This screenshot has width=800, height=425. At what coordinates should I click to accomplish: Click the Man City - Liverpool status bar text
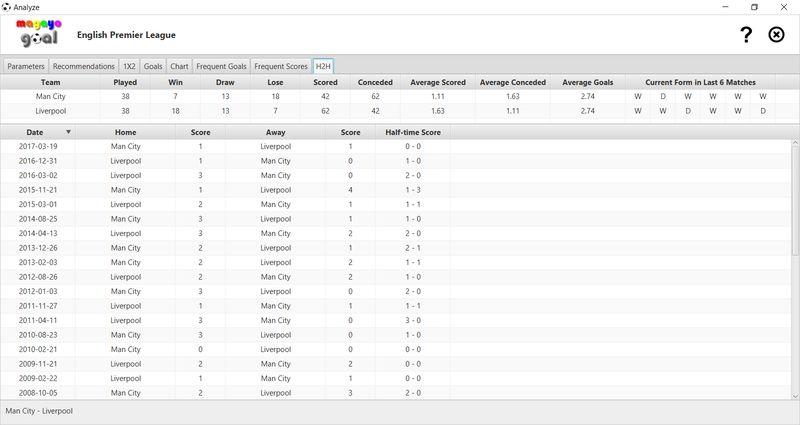(39, 411)
